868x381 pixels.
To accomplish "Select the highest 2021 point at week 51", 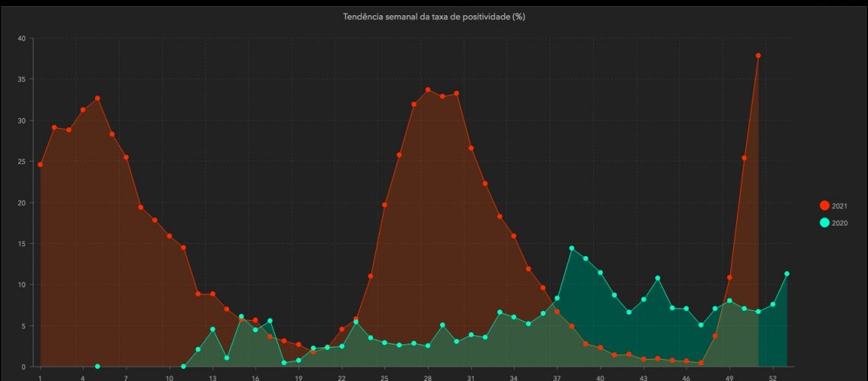I will coord(758,56).
